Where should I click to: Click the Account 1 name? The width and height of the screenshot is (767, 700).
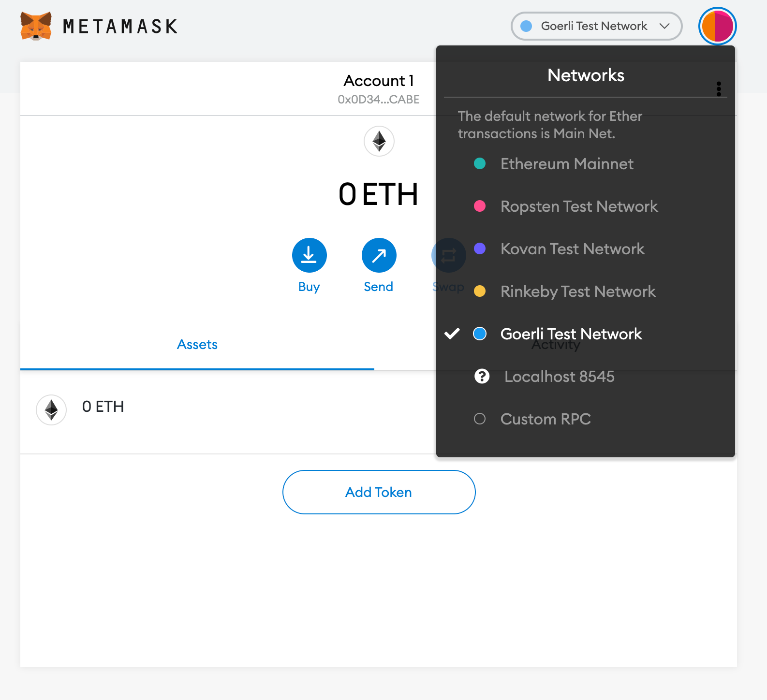[x=379, y=81]
